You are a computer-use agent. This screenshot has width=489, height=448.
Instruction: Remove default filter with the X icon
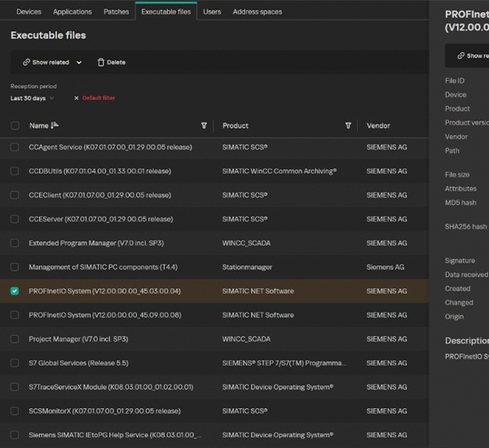(x=77, y=99)
